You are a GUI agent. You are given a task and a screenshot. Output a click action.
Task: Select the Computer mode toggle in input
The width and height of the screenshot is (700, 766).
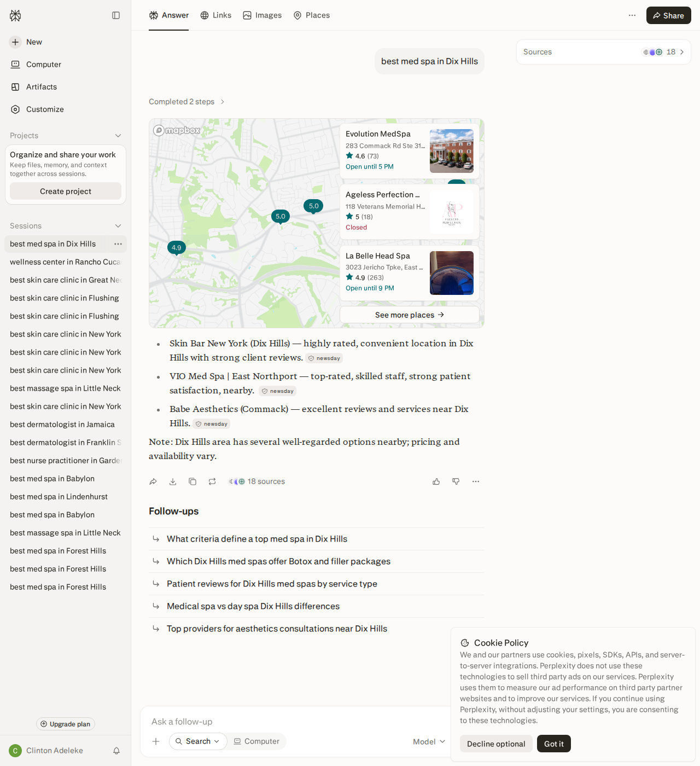pyautogui.click(x=256, y=741)
